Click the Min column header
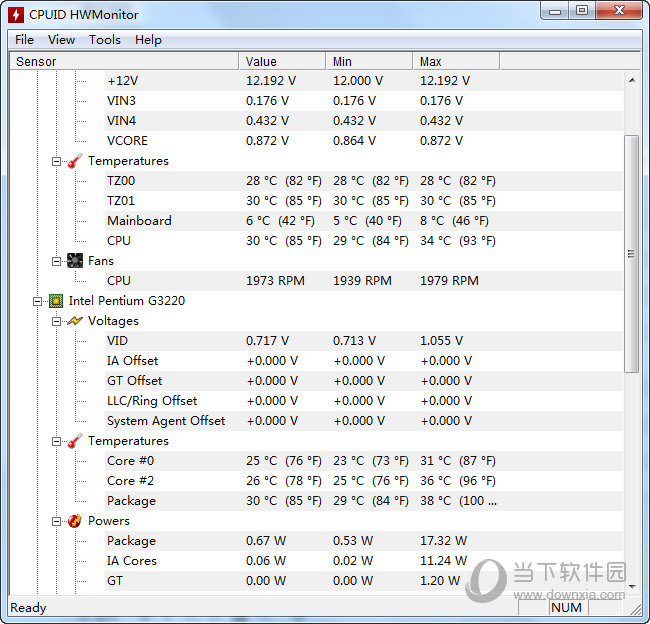The image size is (650, 624). coord(369,61)
